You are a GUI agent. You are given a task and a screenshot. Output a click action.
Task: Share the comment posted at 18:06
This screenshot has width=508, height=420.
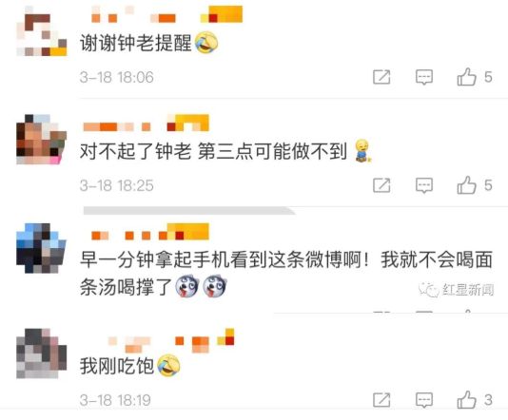[381, 77]
